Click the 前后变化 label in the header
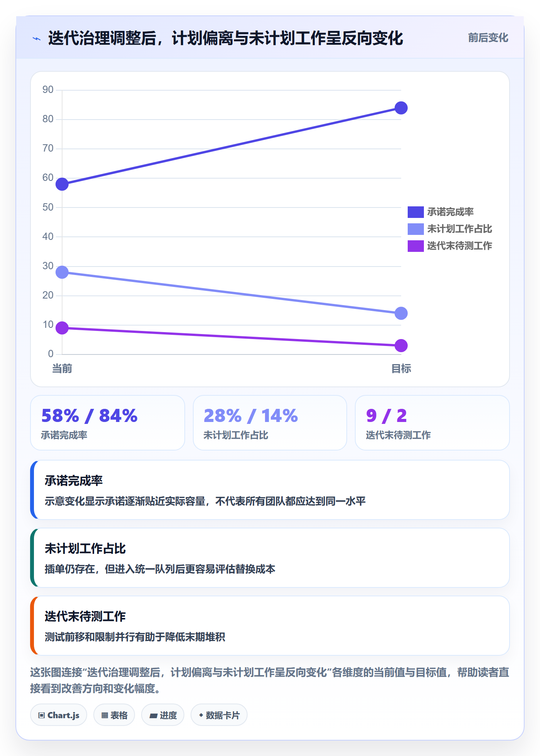The height and width of the screenshot is (756, 540). [x=488, y=37]
